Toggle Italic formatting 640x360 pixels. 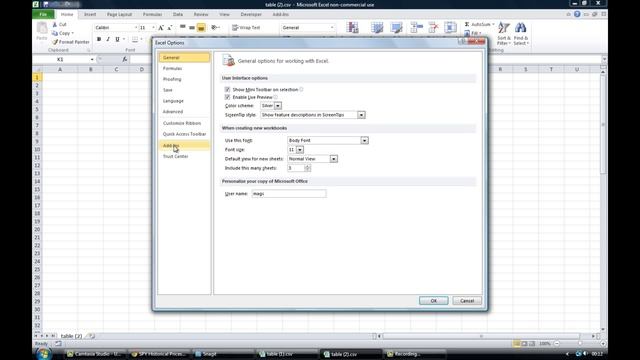click(x=108, y=39)
